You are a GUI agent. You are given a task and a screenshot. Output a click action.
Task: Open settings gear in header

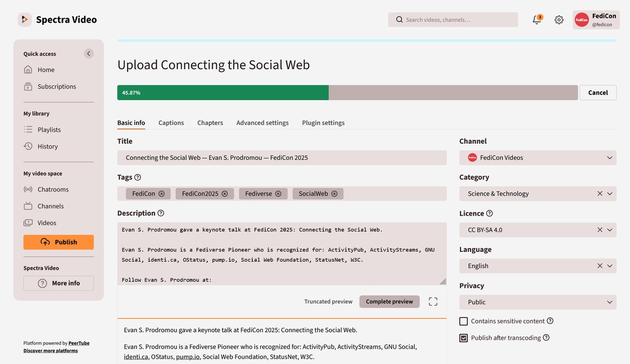click(559, 20)
